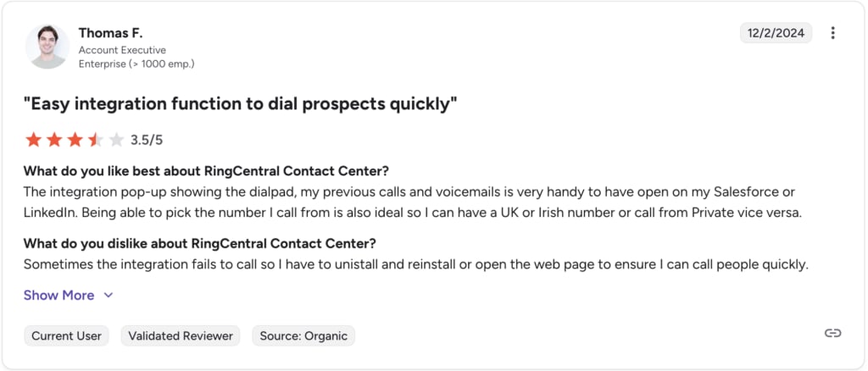
Task: Click the third rating star
Action: click(75, 140)
